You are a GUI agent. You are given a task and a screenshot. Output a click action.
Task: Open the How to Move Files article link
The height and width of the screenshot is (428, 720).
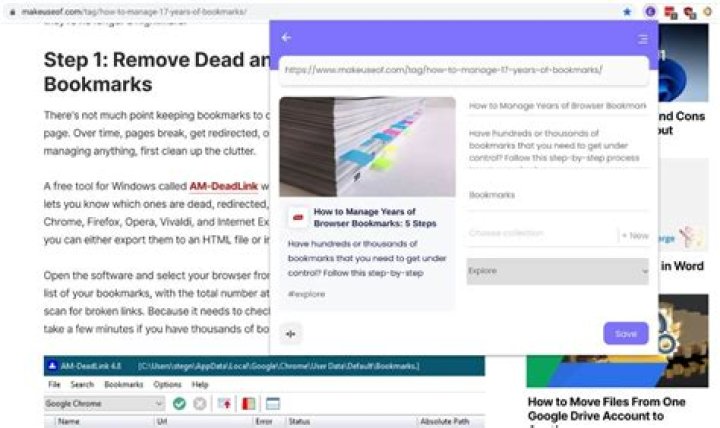point(606,409)
